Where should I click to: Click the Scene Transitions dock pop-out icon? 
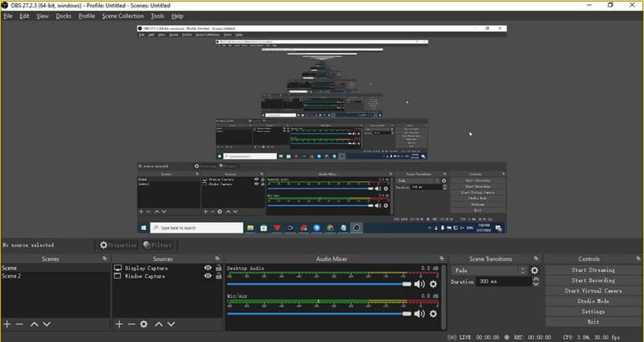point(536,258)
